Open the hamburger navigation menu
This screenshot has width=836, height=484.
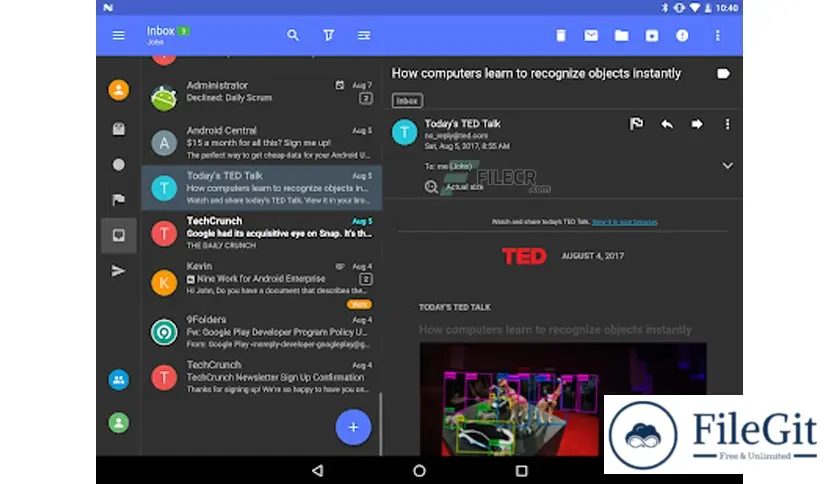coord(118,35)
